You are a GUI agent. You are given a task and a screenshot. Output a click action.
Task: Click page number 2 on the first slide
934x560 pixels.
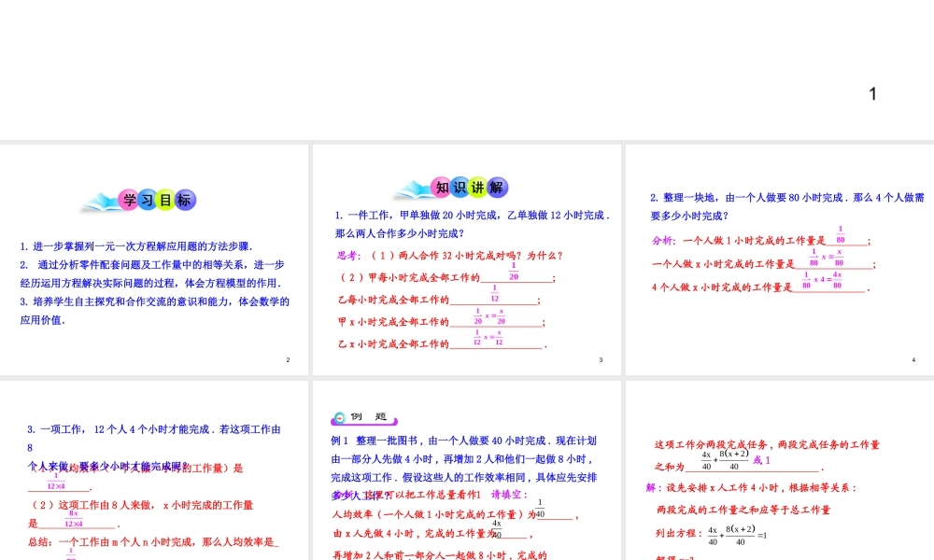[288, 359]
